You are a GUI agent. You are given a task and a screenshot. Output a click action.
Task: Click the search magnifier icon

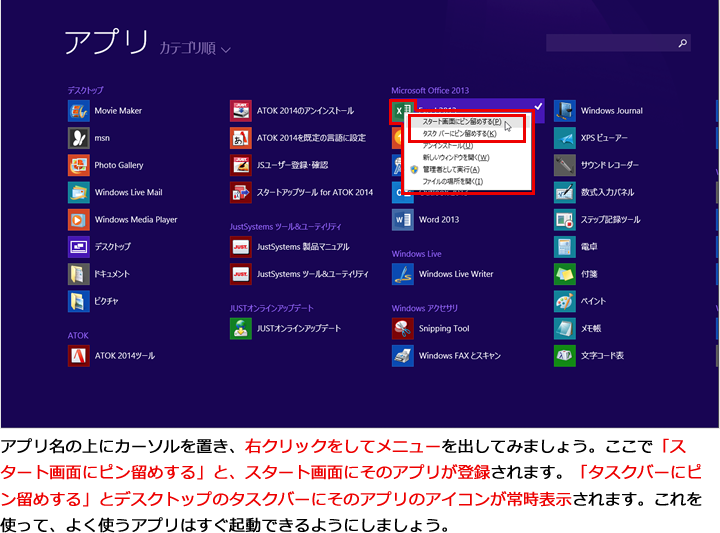pyautogui.click(x=682, y=43)
